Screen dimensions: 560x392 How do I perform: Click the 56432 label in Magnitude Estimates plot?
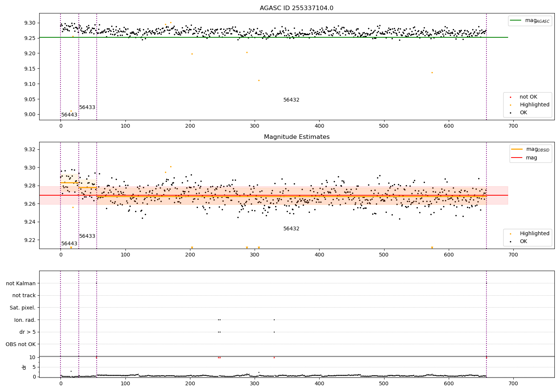(291, 229)
